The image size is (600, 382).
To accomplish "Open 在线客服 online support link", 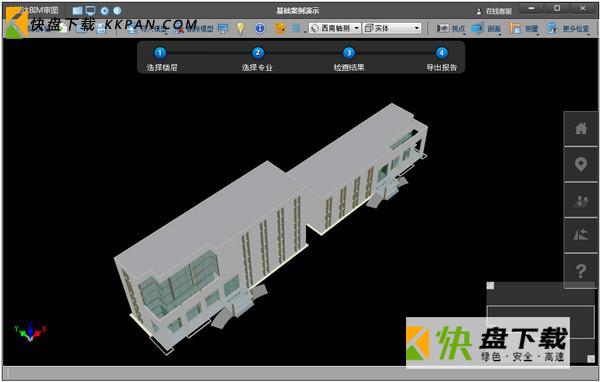I will tap(494, 11).
